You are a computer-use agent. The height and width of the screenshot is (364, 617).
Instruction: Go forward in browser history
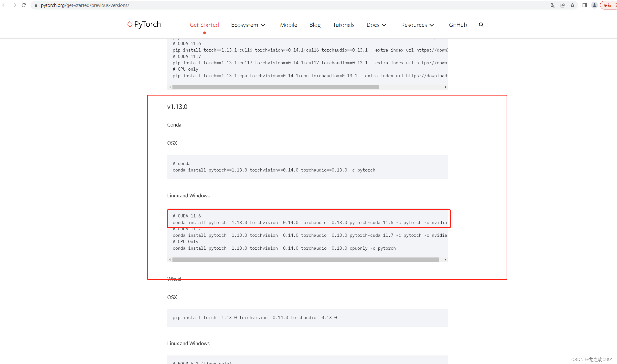click(x=14, y=5)
